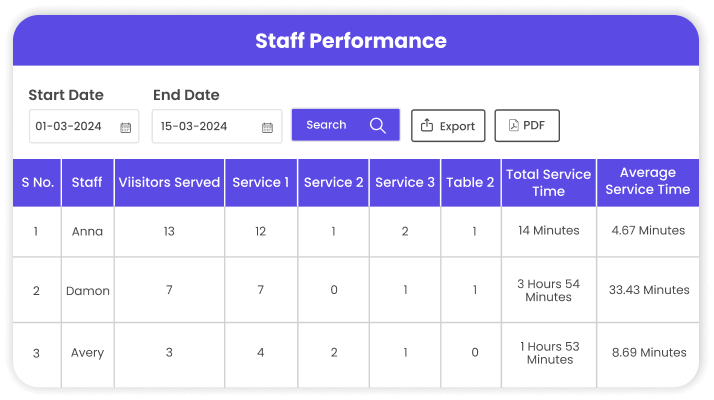This screenshot has width=714, height=400.
Task: Click the Service 1 column header
Action: pos(260,182)
